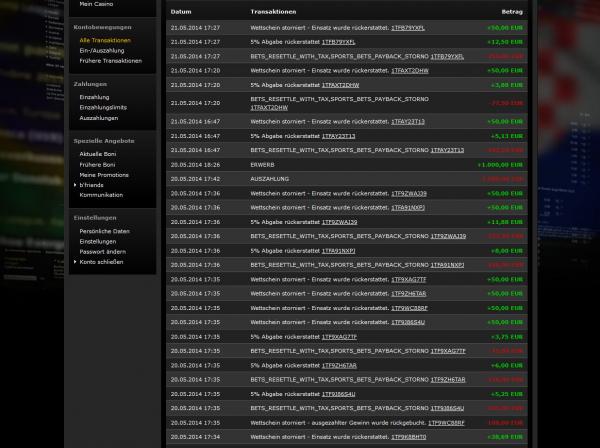
Task: Click the Betrag column header
Action: (x=511, y=12)
